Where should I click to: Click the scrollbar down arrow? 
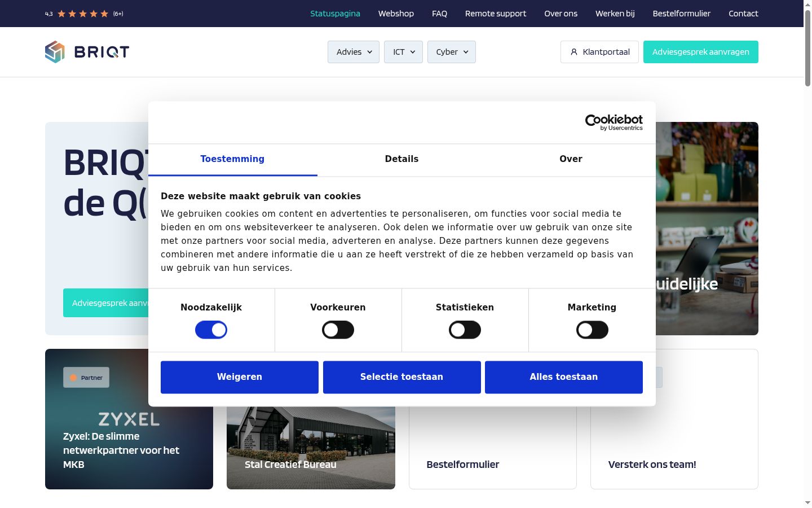807,502
